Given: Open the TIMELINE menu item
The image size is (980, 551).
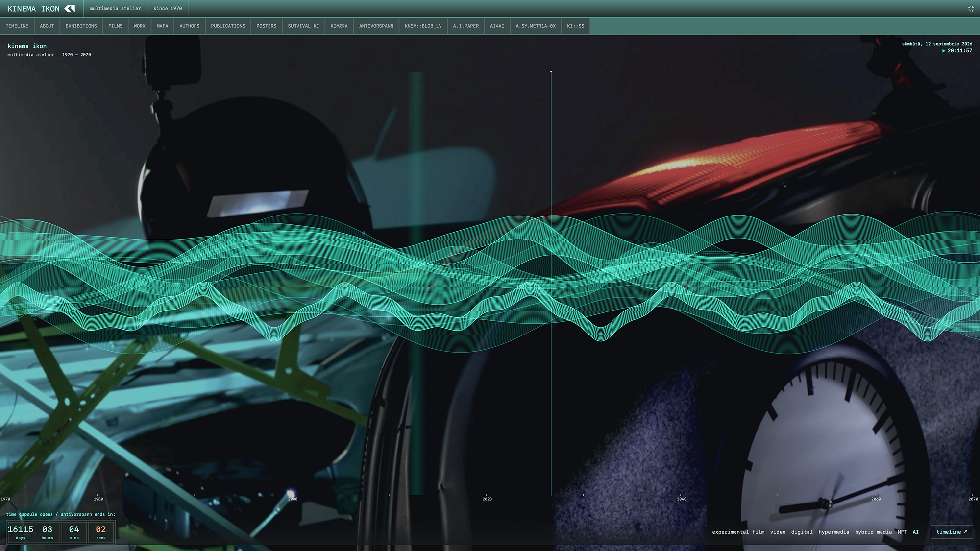Looking at the screenshot, I should pyautogui.click(x=17, y=26).
